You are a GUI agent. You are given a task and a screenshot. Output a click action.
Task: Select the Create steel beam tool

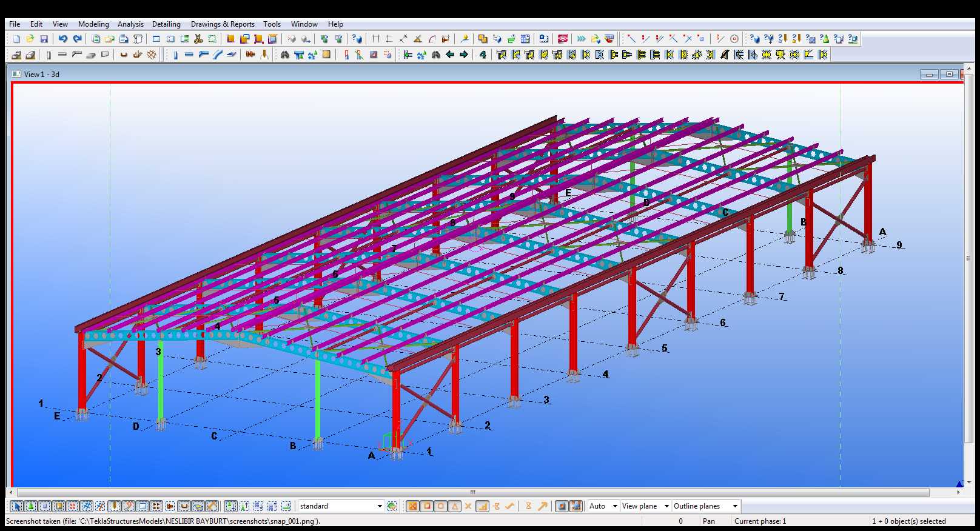[189, 55]
